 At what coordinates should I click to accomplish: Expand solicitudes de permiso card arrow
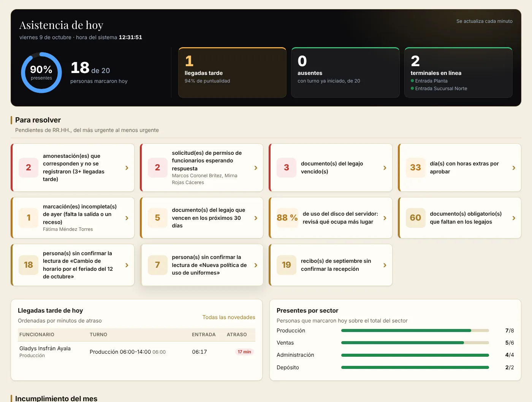[256, 168]
